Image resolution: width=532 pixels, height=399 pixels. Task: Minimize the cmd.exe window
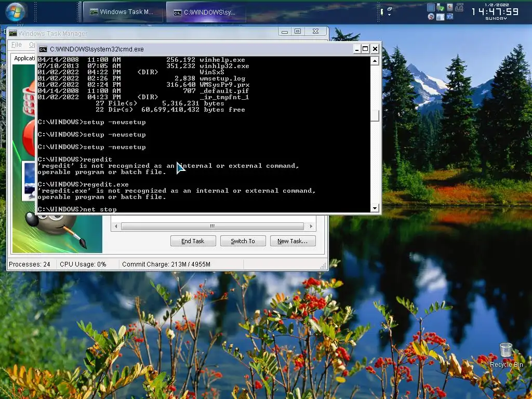click(356, 49)
